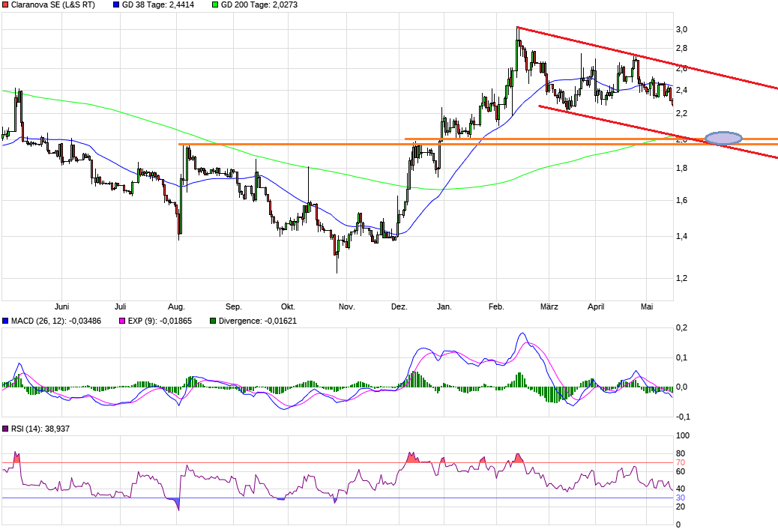Click the blue 30 RSI oversold label

pos(681,498)
